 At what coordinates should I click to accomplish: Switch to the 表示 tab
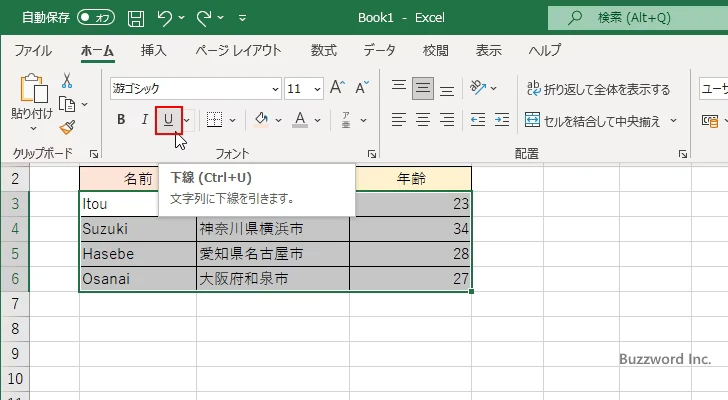488,50
